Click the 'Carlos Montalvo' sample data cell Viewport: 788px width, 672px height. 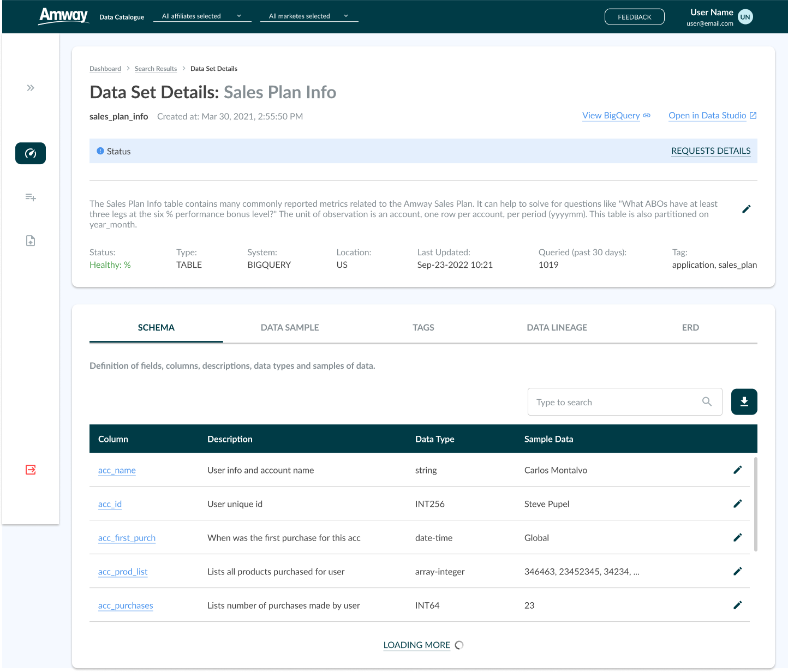(x=556, y=470)
